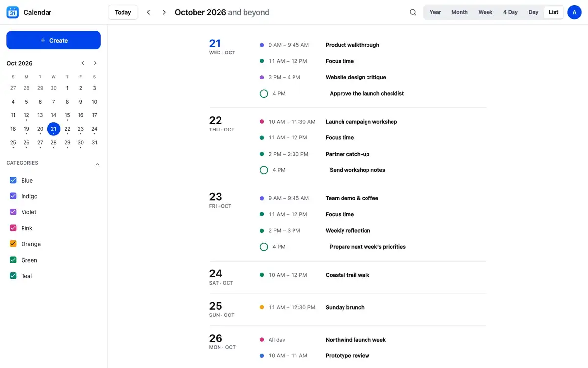
Task: Switch to Day view
Action: (533, 12)
